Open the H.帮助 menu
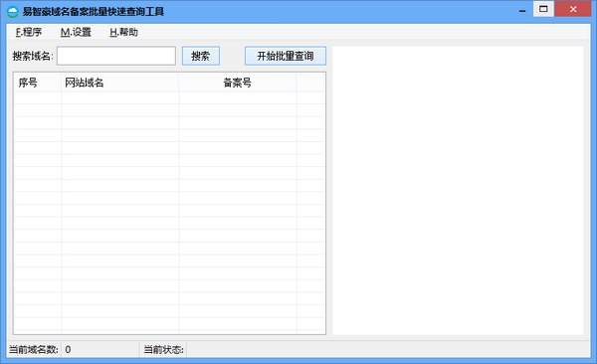 [123, 32]
